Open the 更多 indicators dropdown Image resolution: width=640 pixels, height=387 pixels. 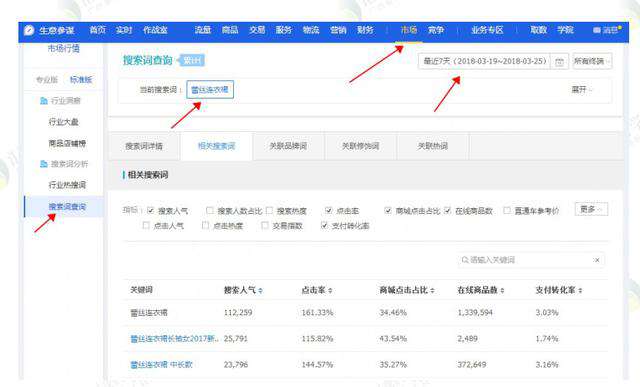click(x=591, y=209)
